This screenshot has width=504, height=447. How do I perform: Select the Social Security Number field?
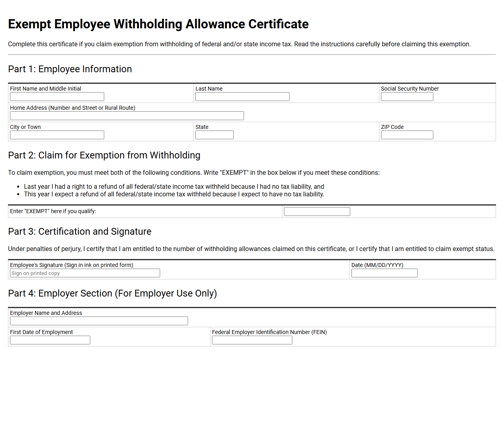click(x=407, y=97)
